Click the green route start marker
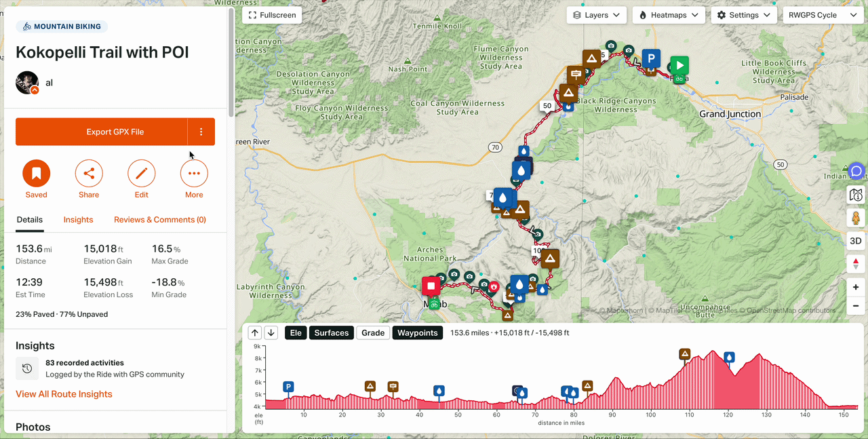 click(679, 65)
